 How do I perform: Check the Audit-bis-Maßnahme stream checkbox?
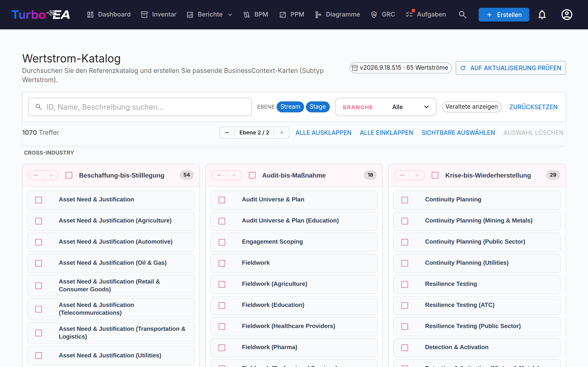252,175
